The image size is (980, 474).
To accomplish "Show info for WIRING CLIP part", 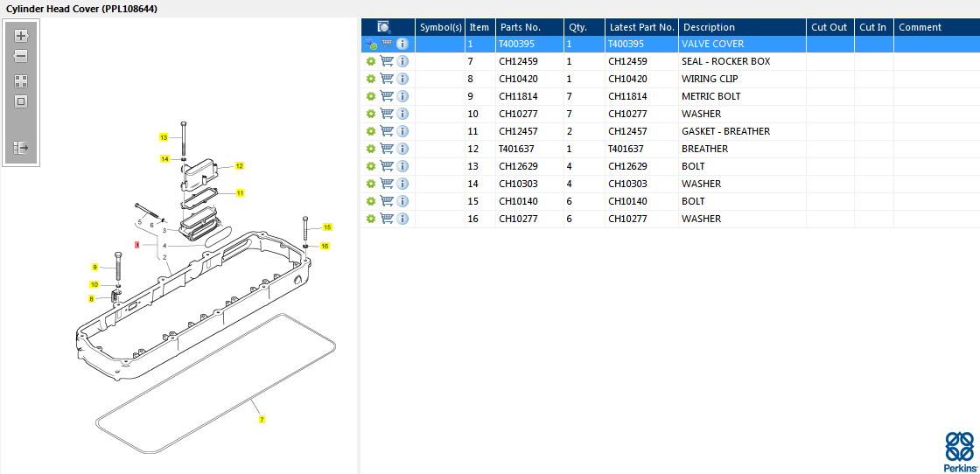I will coord(402,79).
